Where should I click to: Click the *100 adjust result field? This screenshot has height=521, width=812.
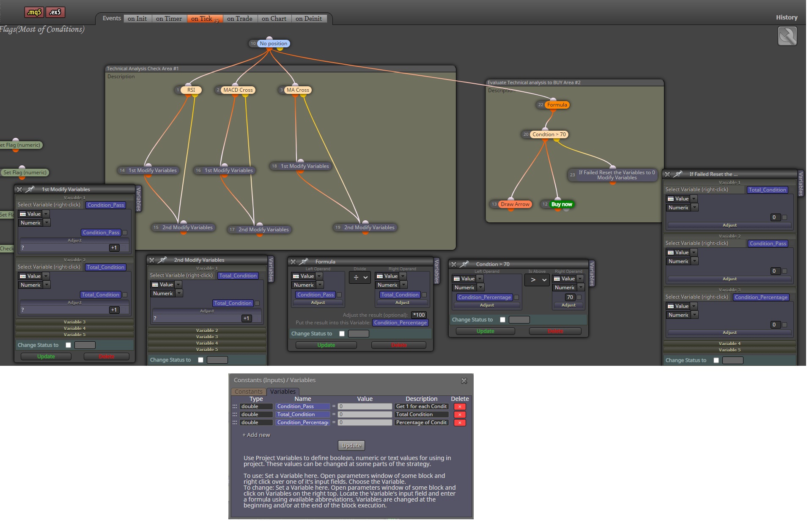419,315
